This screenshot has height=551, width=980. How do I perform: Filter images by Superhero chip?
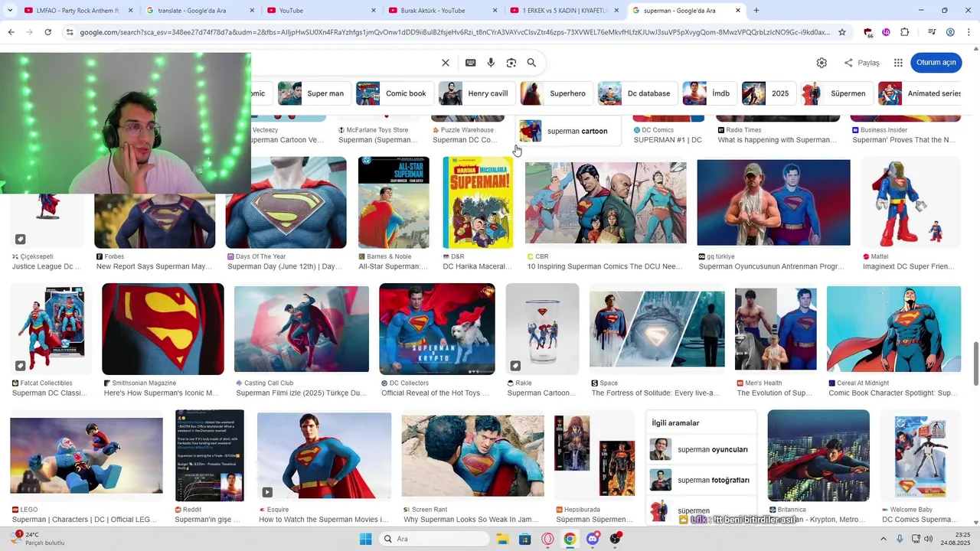coord(556,93)
